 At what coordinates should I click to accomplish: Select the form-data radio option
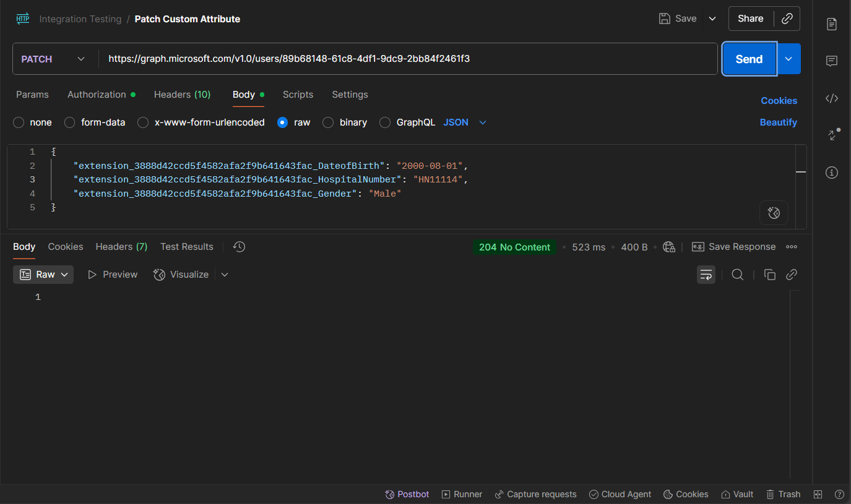pos(70,122)
